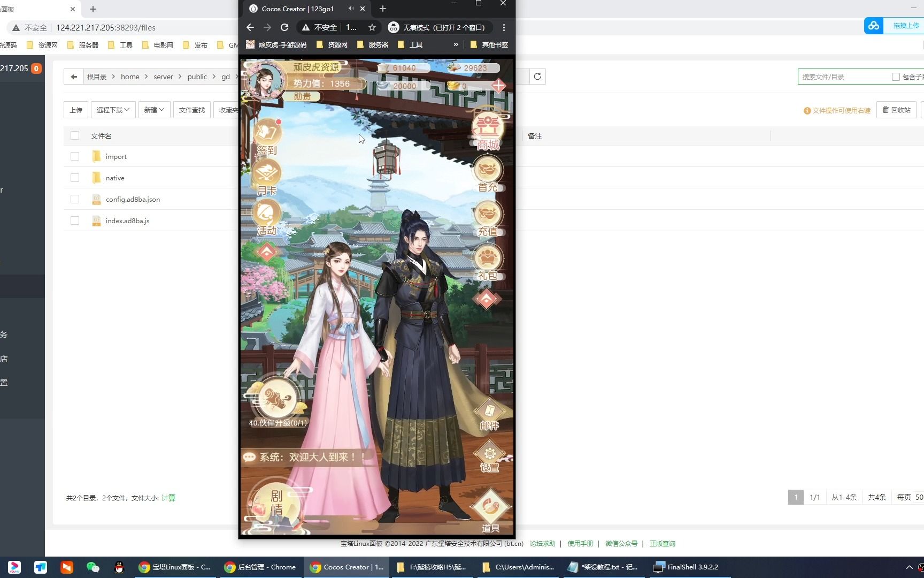The image size is (924, 578).
Task: Go back in the Cocos Creator window
Action: (x=250, y=27)
